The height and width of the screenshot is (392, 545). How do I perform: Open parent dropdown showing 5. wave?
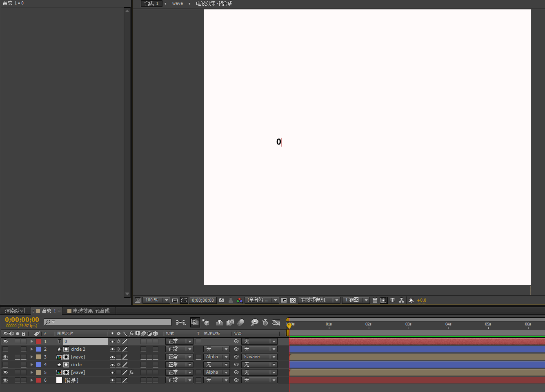pyautogui.click(x=259, y=357)
